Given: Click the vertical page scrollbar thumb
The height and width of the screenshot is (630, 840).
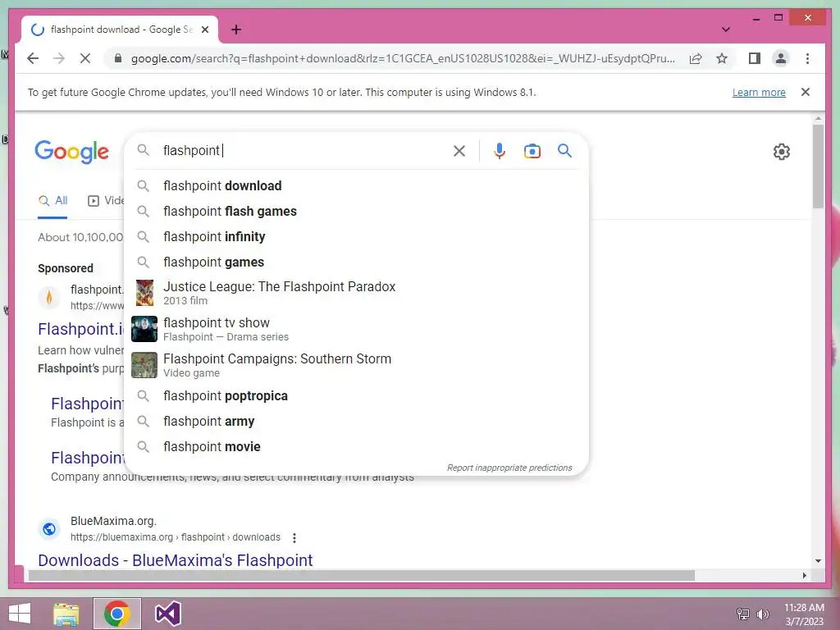Looking at the screenshot, I should tap(818, 166).
